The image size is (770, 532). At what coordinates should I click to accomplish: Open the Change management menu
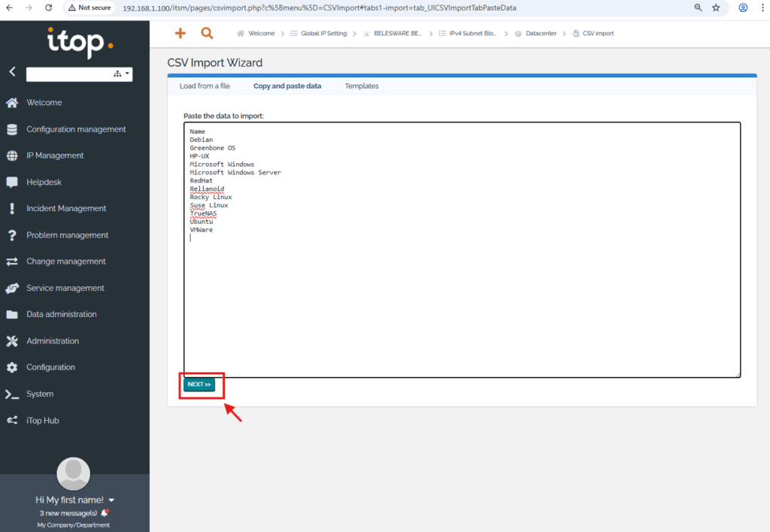tap(66, 261)
